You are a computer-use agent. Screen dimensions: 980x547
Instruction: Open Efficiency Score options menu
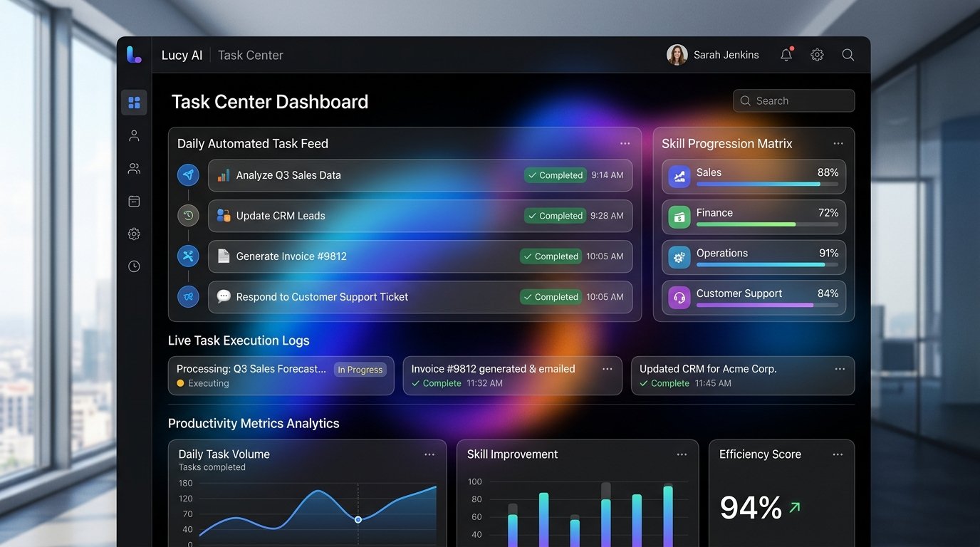point(838,454)
